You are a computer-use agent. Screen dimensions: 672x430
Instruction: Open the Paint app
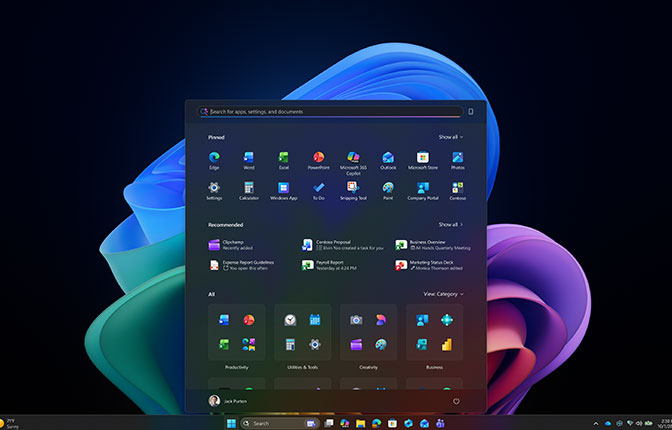click(x=388, y=187)
